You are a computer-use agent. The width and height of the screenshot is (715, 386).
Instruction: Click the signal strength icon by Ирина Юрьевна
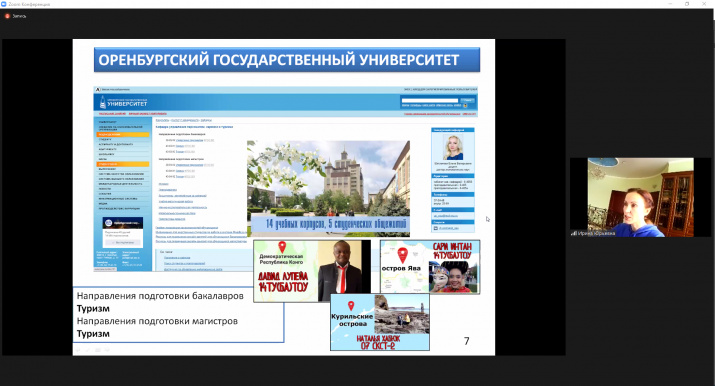point(574,233)
